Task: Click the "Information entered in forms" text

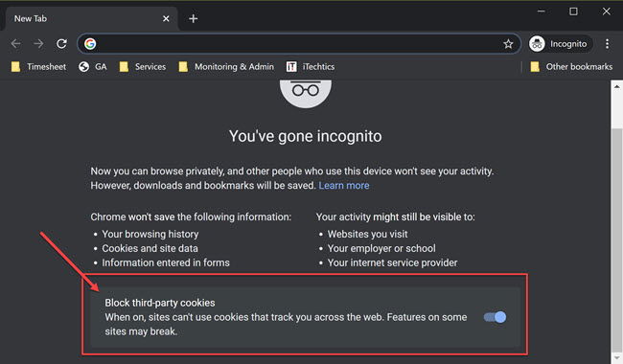Action: tap(166, 262)
